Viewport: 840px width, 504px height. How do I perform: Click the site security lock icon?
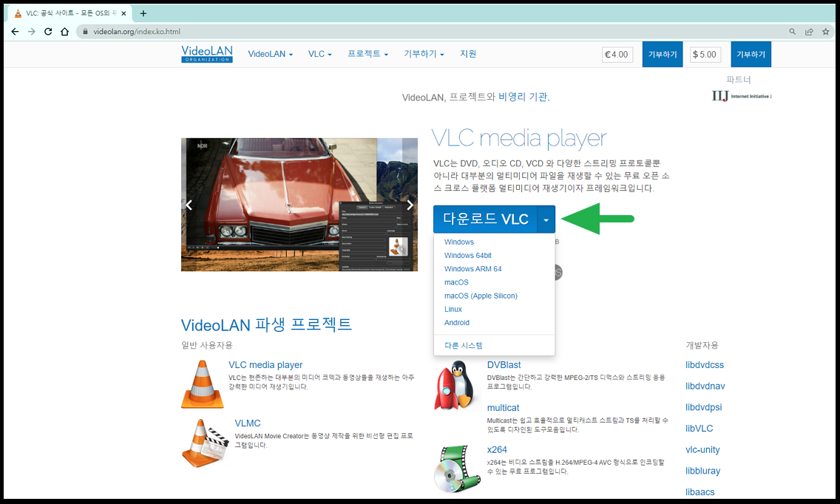(x=85, y=32)
